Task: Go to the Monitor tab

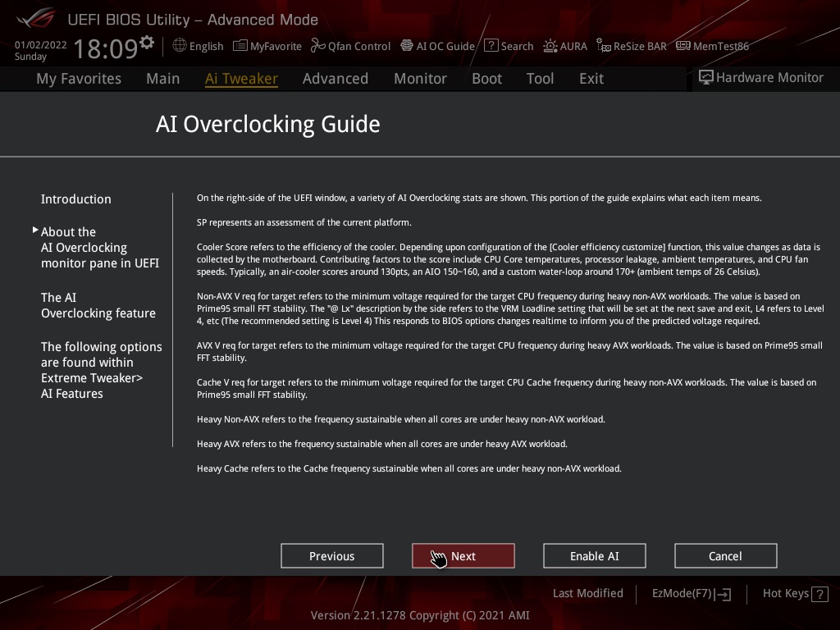Action: coord(420,79)
